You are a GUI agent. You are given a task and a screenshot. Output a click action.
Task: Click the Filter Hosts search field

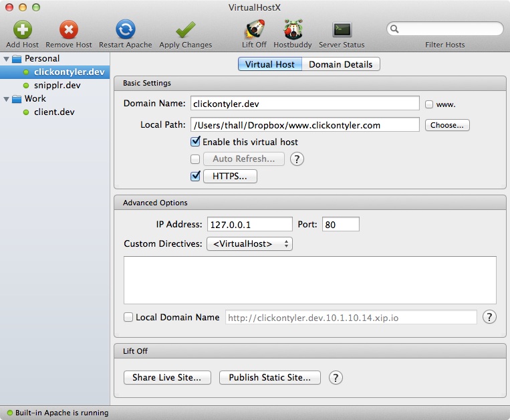pos(445,29)
